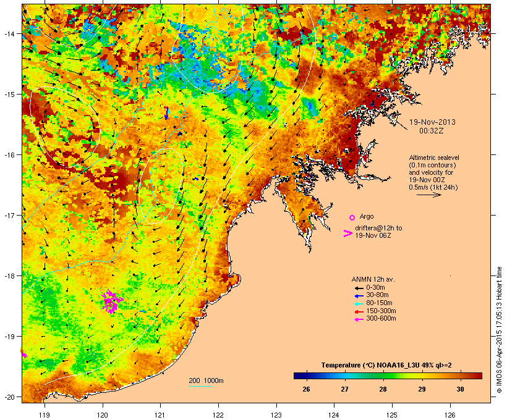Click the 0-30m legend text
The width and height of the screenshot is (507, 420).
(375, 288)
